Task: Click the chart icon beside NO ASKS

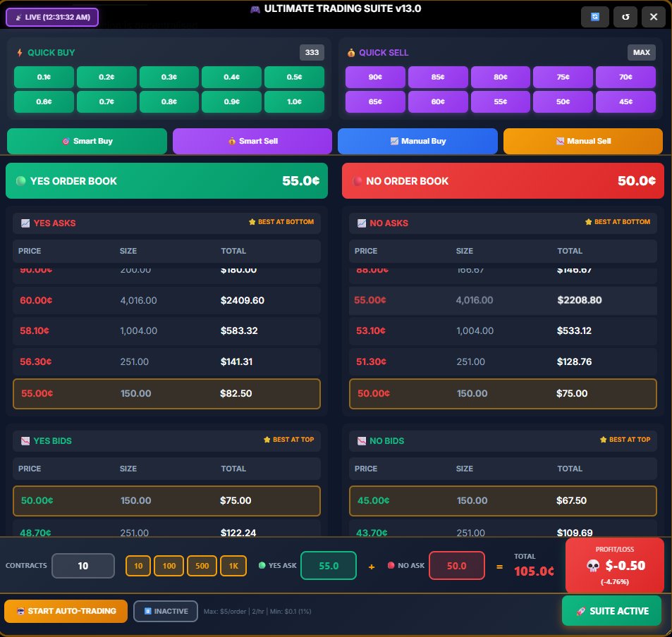Action: coord(362,223)
